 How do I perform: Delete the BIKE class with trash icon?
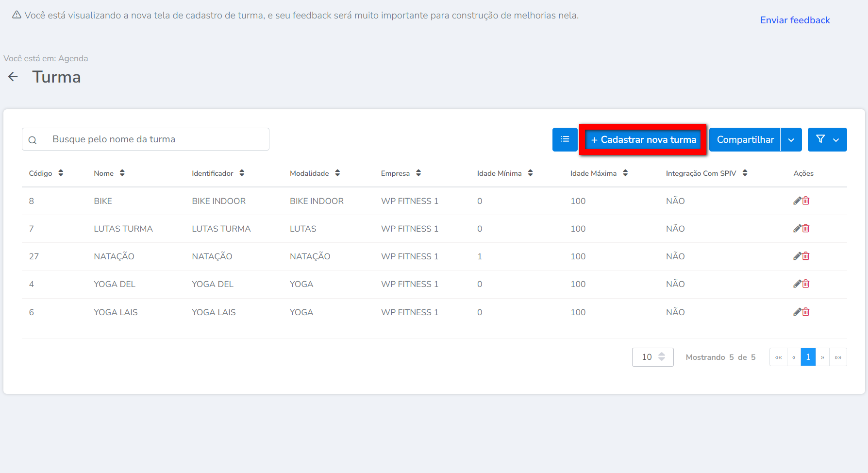[x=806, y=201]
